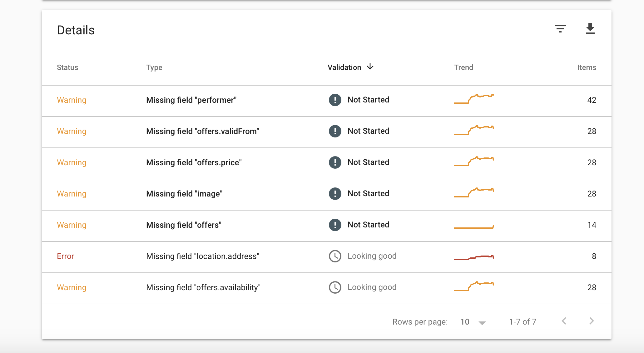The image size is (644, 353).
Task: Click the download export icon
Action: coord(590,29)
